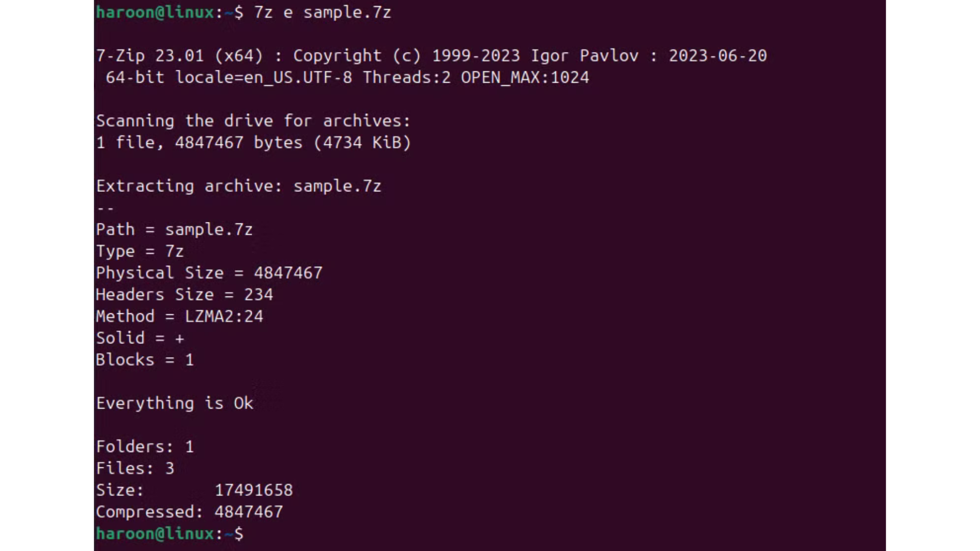Click the Everything is Ok message
The width and height of the screenshot is (980, 551).
point(175,404)
